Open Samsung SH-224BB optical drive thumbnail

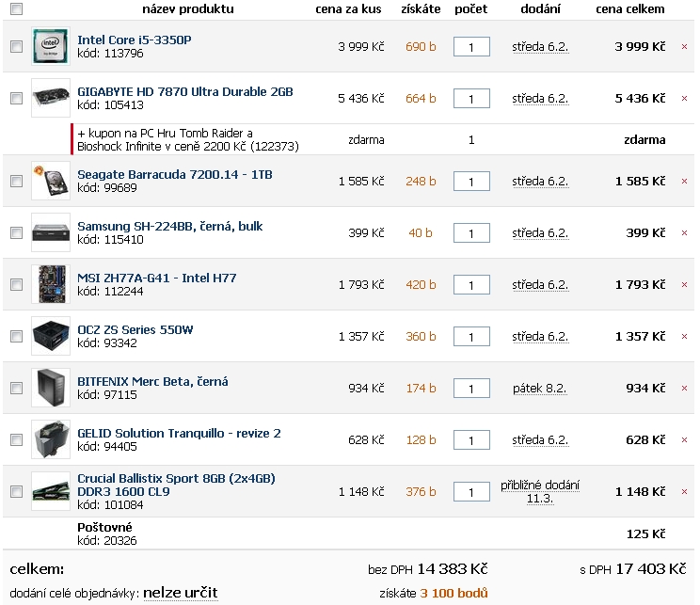point(51,232)
